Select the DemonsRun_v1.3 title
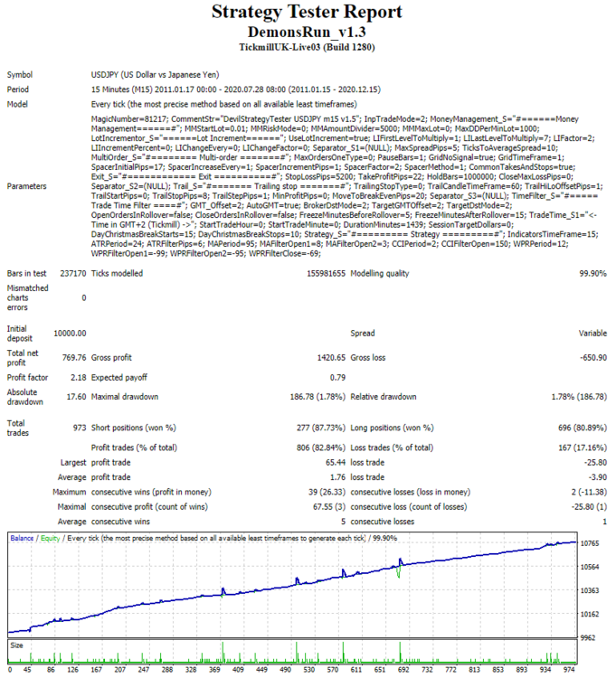Viewport: 616px width, 678px height. click(x=307, y=32)
